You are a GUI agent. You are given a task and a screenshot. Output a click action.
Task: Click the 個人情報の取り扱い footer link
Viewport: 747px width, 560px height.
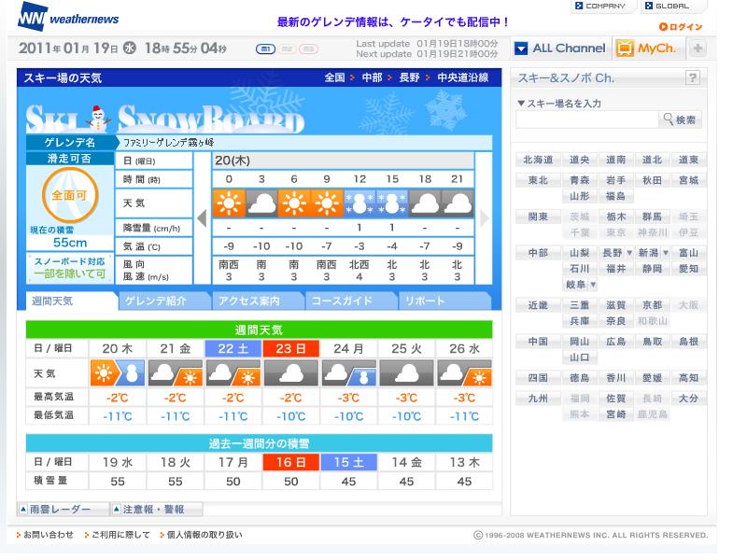204,535
